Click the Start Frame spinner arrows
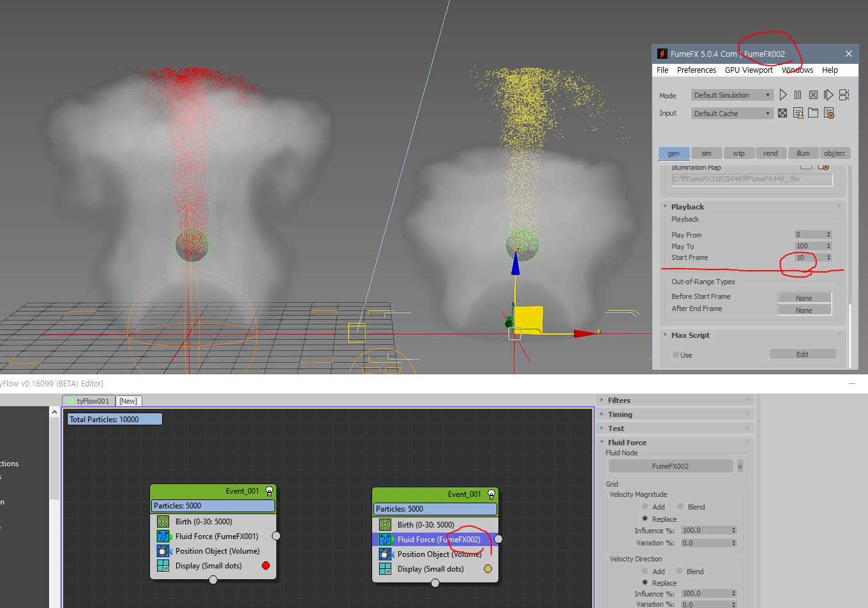The height and width of the screenshot is (608, 868). [829, 258]
